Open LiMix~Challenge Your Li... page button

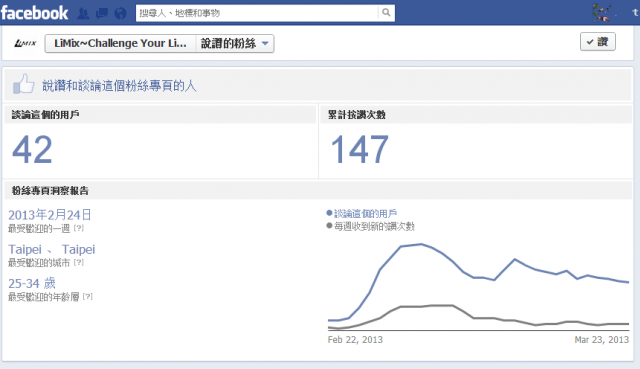tap(120, 43)
